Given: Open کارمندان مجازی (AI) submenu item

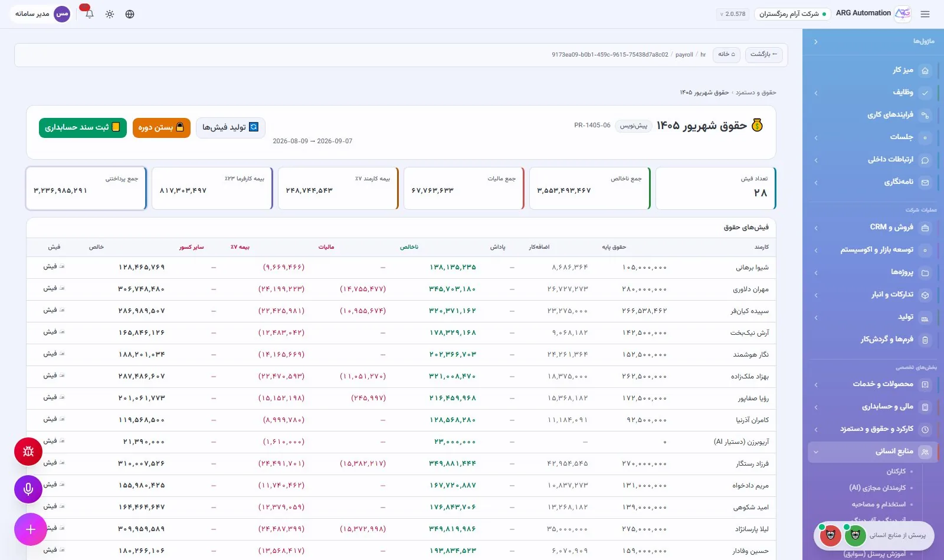Looking at the screenshot, I should tap(877, 488).
